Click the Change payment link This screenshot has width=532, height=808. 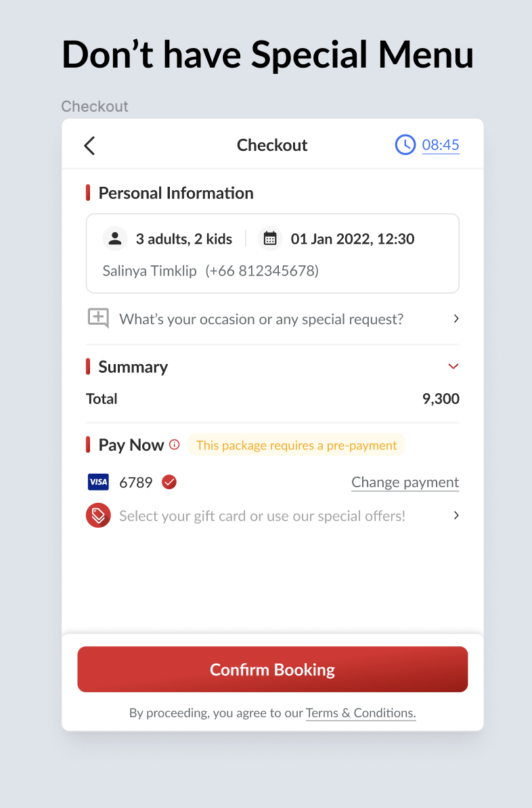tap(405, 482)
